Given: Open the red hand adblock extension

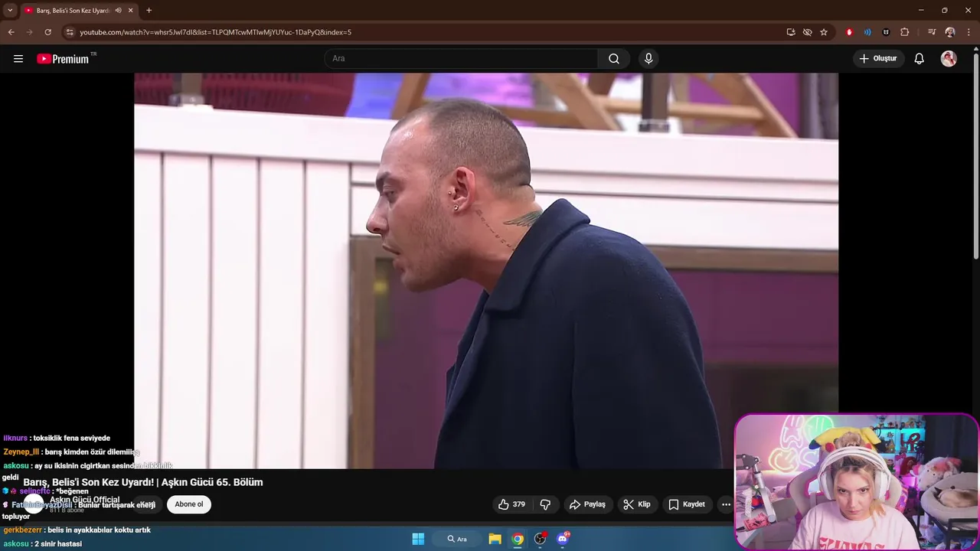Looking at the screenshot, I should (849, 32).
